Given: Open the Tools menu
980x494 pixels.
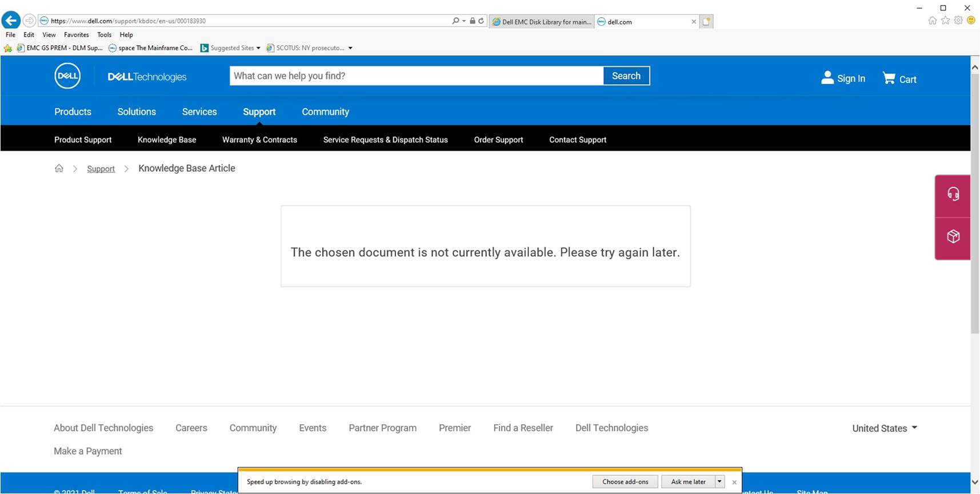Looking at the screenshot, I should [104, 35].
